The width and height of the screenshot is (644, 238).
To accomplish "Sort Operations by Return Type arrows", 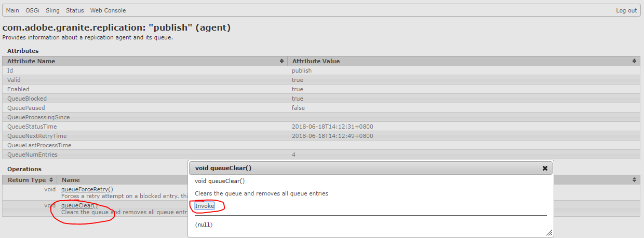I will point(51,180).
